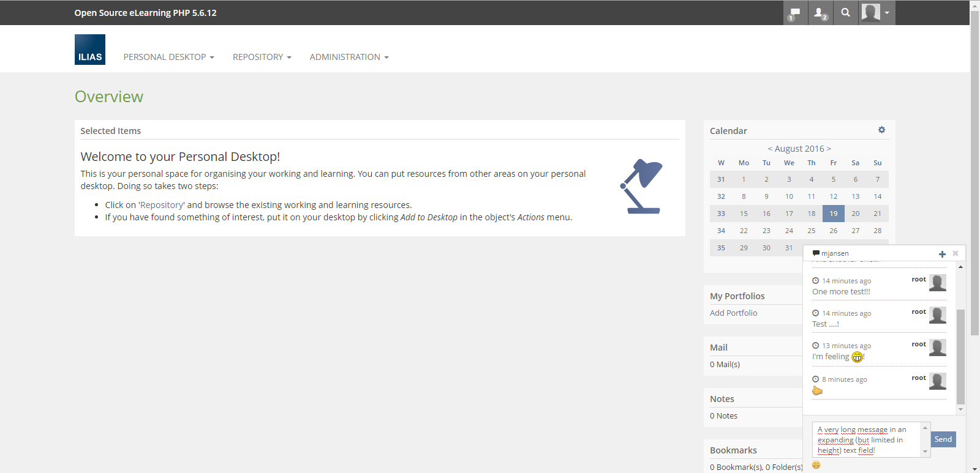Click the Add Portfolio link
Image resolution: width=980 pixels, height=473 pixels.
coord(733,313)
